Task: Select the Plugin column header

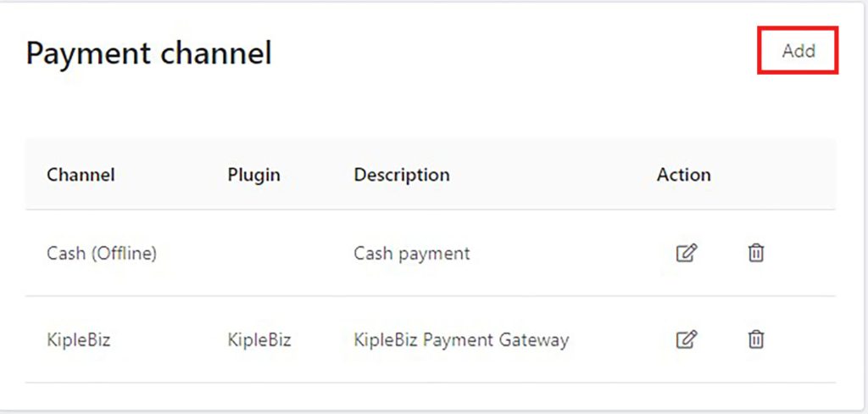Action: [253, 175]
